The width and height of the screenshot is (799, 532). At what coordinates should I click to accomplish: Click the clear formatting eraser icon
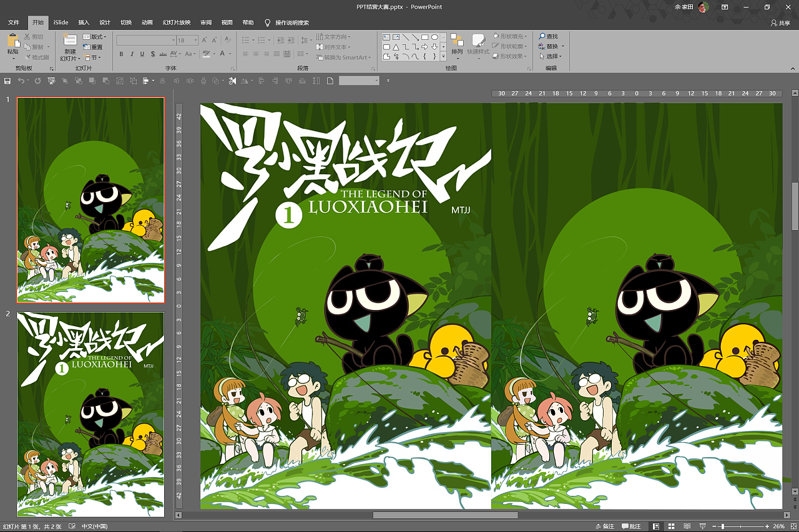coord(228,40)
